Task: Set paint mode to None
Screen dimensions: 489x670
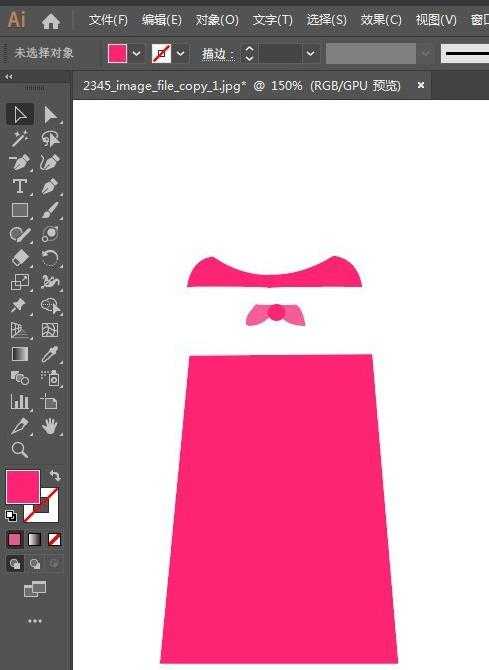Action: [x=54, y=540]
